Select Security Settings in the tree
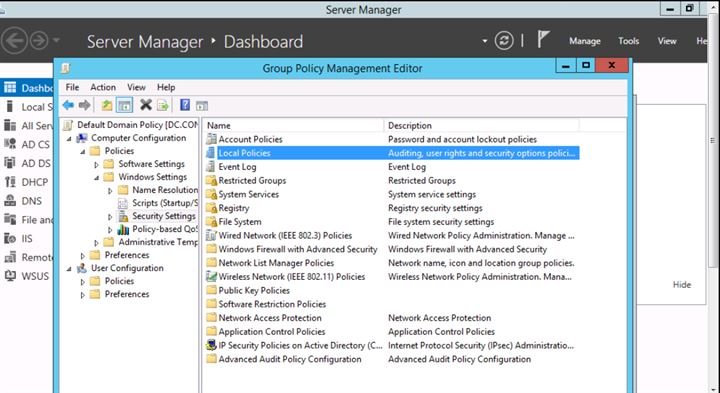Viewport: 720px width, 393px height. click(163, 216)
